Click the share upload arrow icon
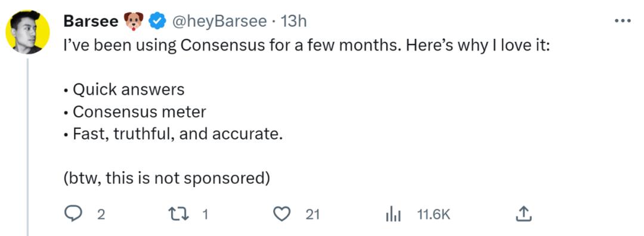 click(524, 214)
